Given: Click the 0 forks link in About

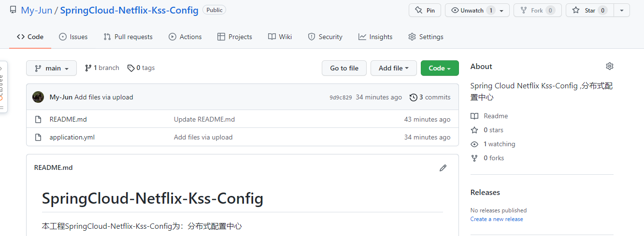Looking at the screenshot, I should click(487, 158).
